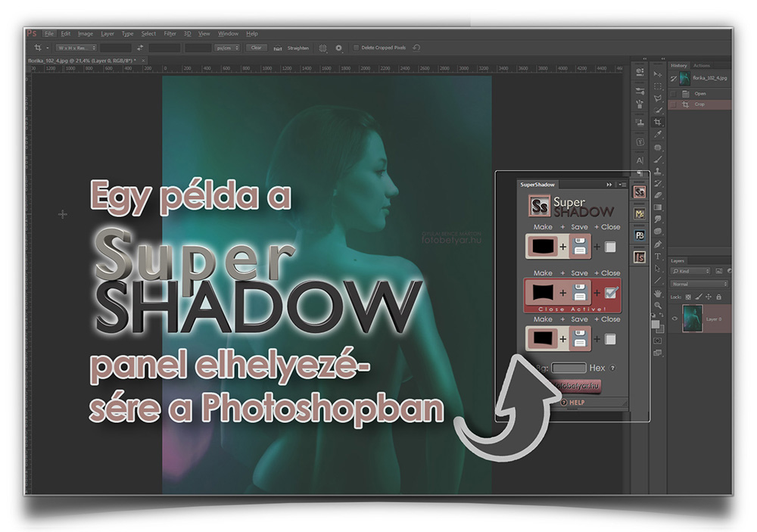Toggle lock all padlock in Layers
The image size is (757, 532).
click(719, 297)
